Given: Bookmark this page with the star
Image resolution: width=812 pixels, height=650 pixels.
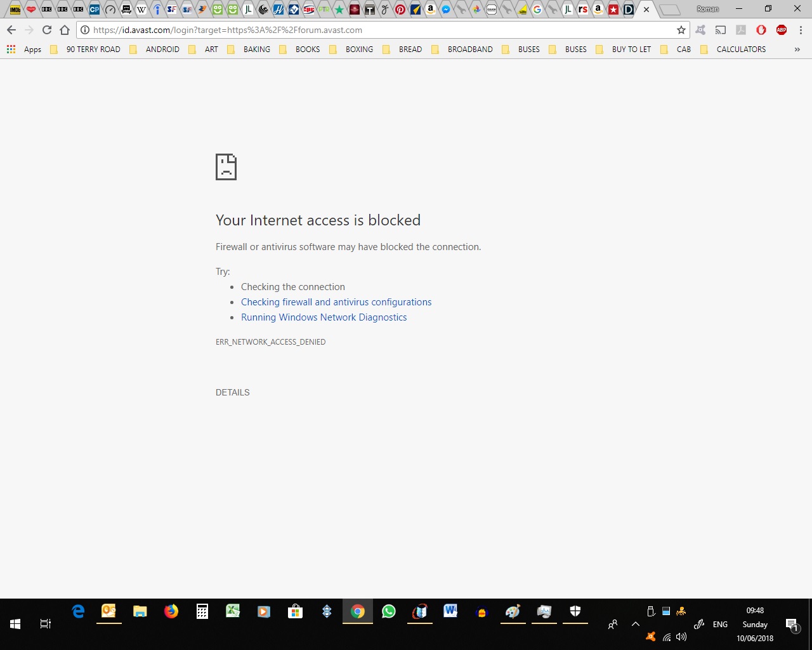Looking at the screenshot, I should (x=681, y=30).
